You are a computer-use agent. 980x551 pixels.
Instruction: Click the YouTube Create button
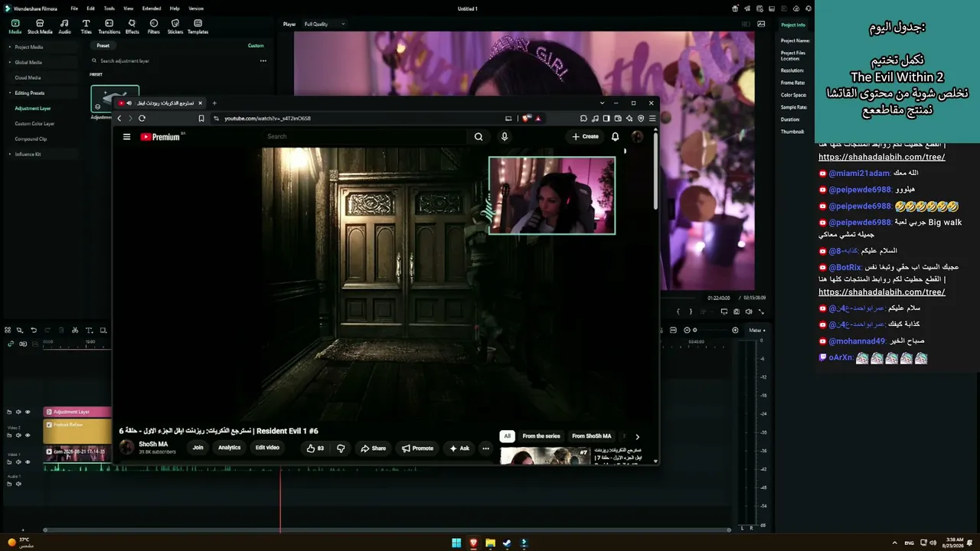click(586, 137)
